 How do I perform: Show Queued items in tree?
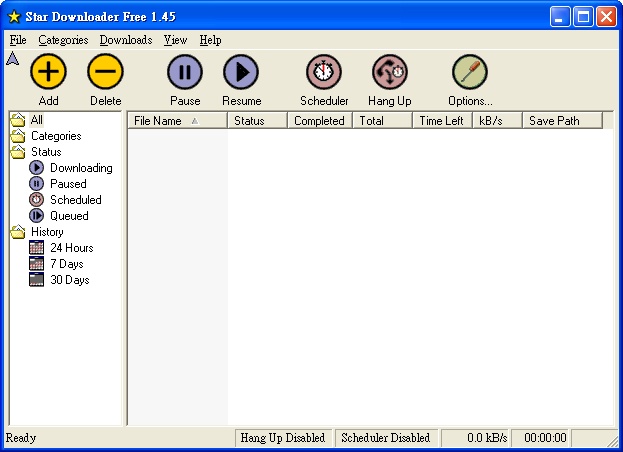tap(69, 216)
